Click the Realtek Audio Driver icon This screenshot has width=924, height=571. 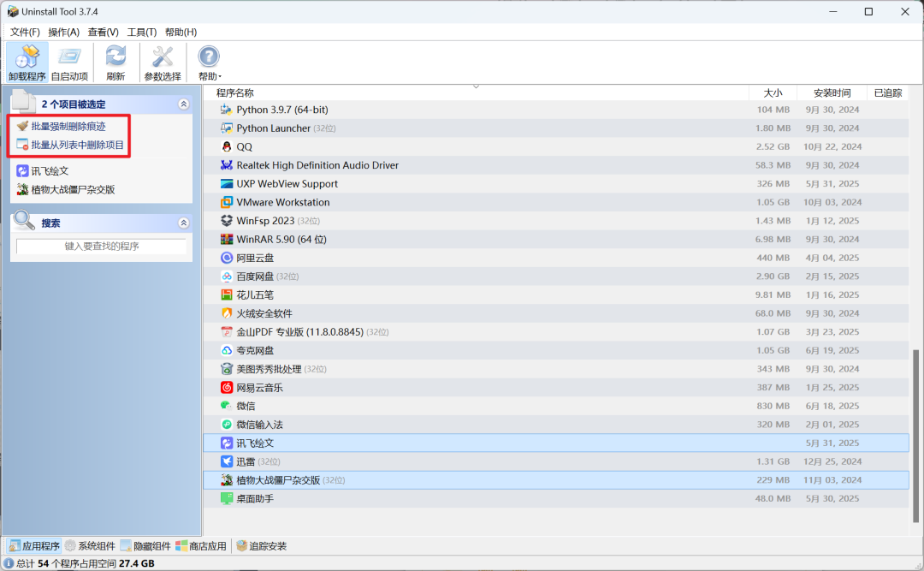(226, 165)
